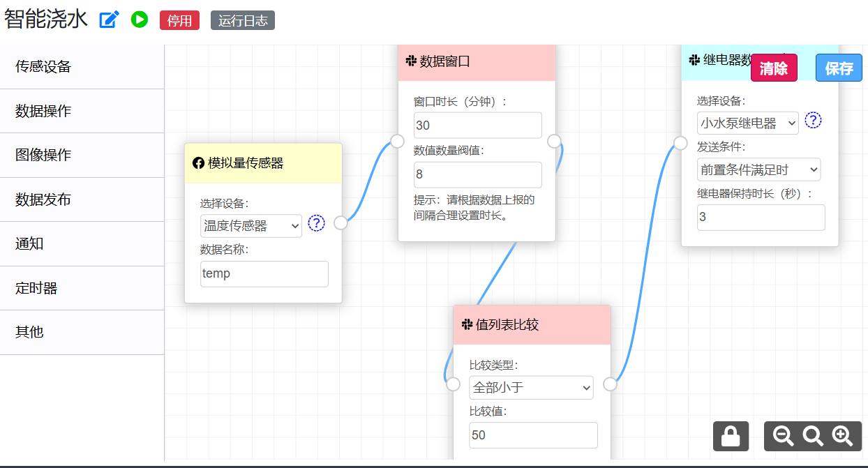The image size is (868, 468).
Task: Zoom out with the minus magnifier icon
Action: point(782,436)
